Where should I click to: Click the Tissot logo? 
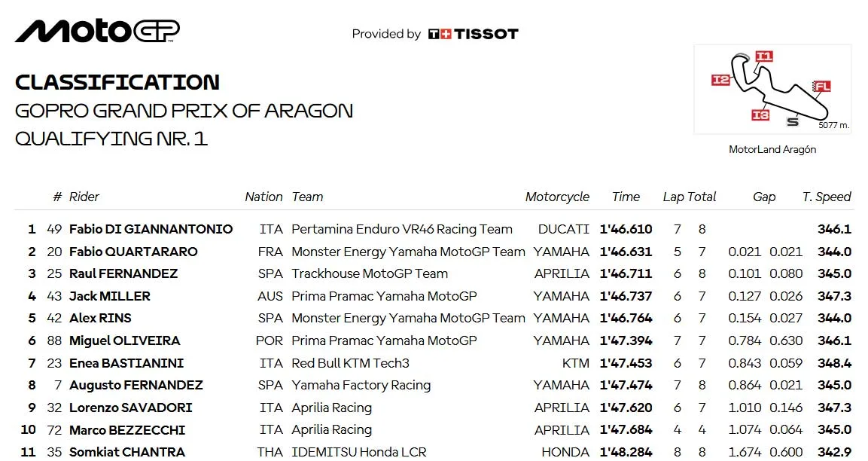coord(474,35)
